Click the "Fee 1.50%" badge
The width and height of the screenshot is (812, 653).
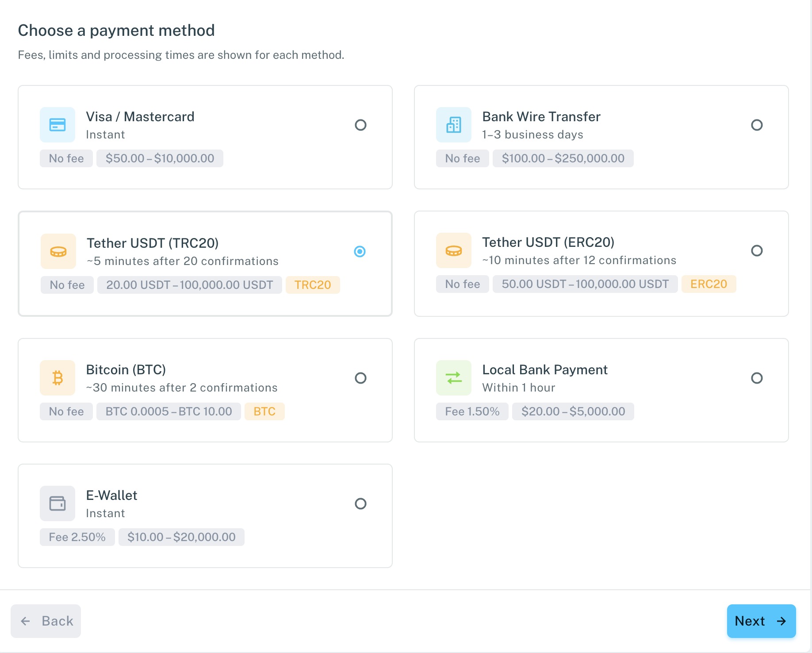click(472, 411)
